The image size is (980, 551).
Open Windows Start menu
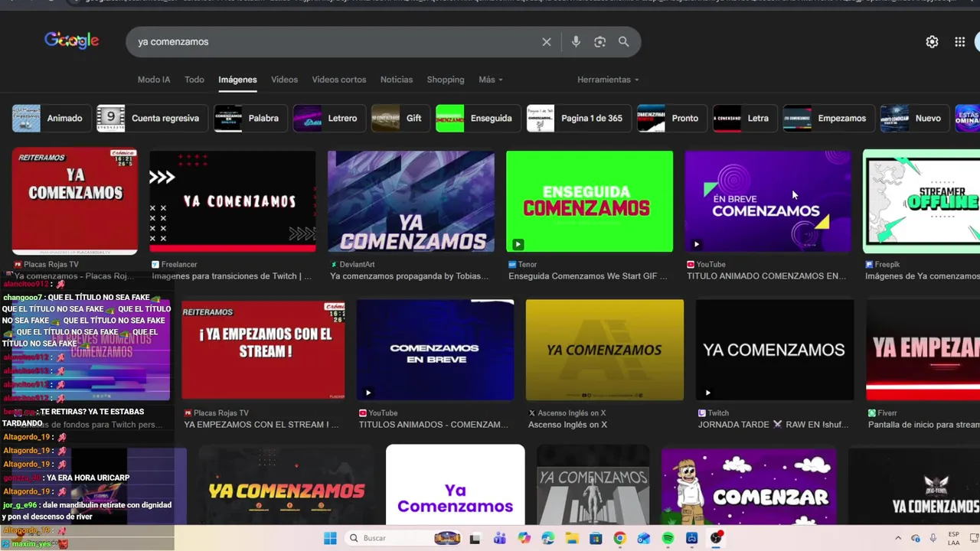tap(330, 538)
